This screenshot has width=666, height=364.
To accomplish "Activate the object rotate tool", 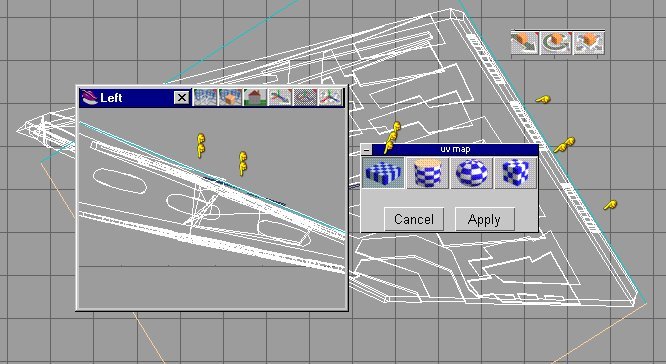I will (556, 43).
